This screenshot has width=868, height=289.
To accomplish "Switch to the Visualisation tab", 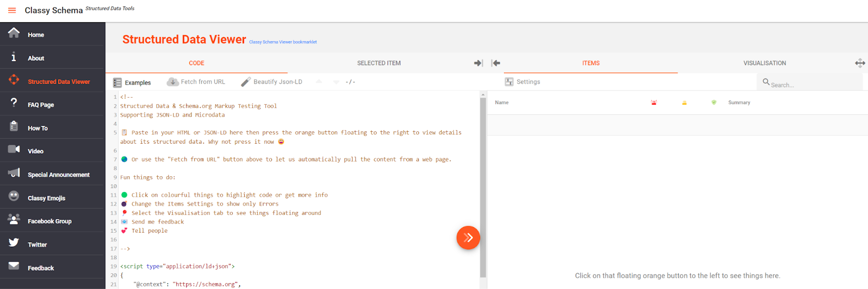I will tap(764, 63).
